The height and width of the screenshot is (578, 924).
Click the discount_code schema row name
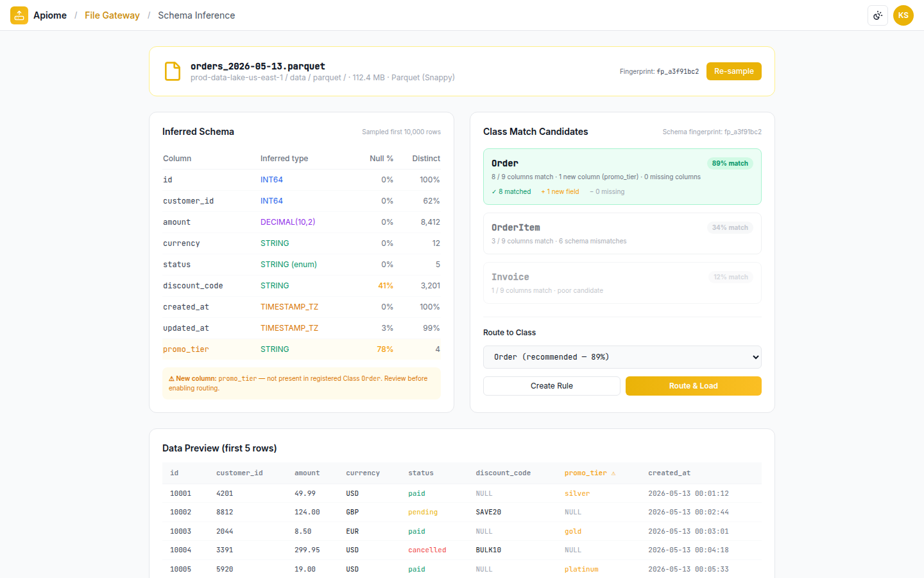click(x=193, y=286)
